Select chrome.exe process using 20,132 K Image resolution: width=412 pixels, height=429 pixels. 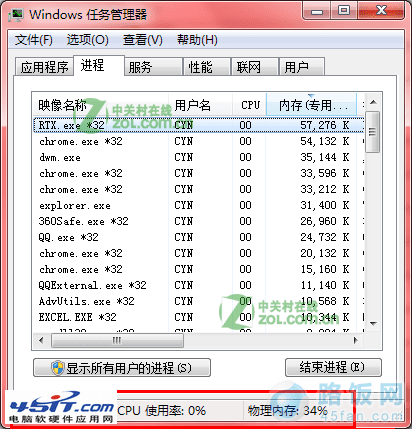click(199, 253)
